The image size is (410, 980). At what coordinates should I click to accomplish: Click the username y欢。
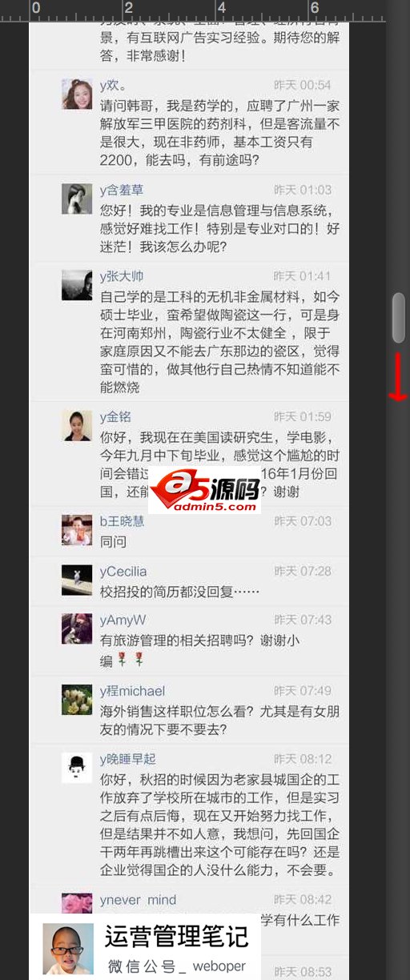click(113, 85)
